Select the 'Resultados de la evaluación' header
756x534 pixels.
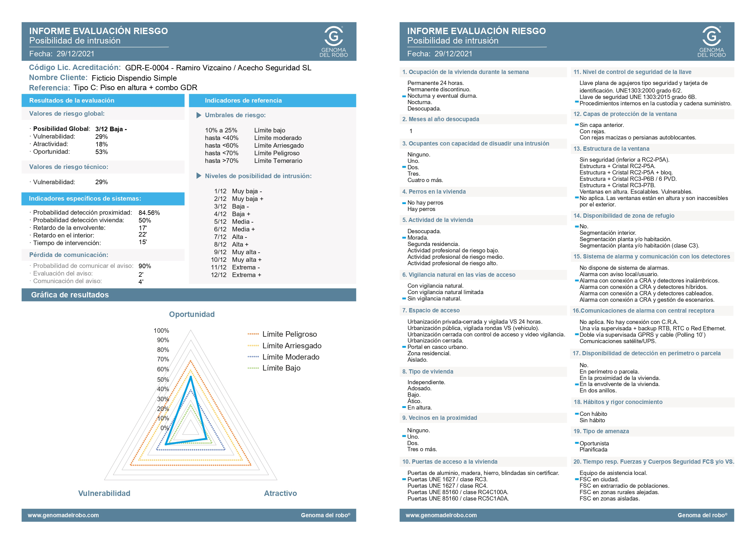point(103,101)
